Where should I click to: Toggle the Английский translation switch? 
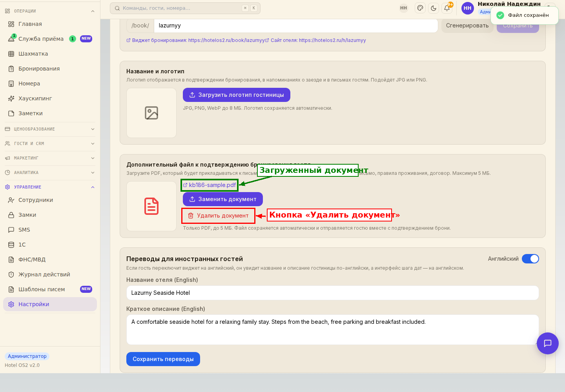(x=530, y=259)
